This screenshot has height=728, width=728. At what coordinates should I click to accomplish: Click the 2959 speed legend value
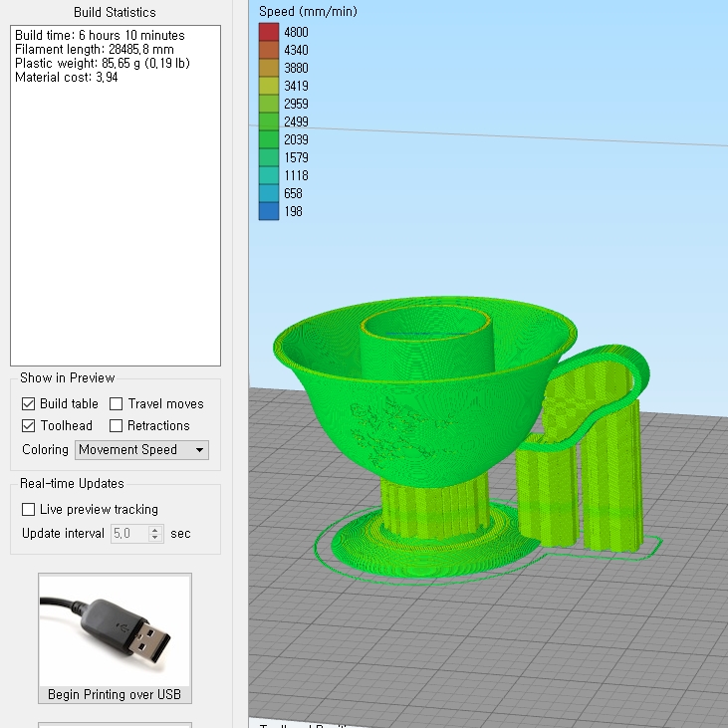pyautogui.click(x=296, y=104)
